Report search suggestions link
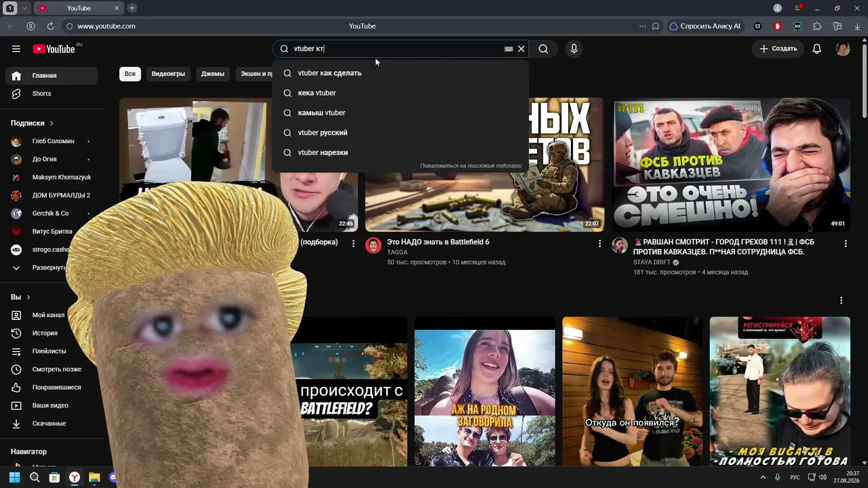This screenshot has height=488, width=868. [471, 166]
